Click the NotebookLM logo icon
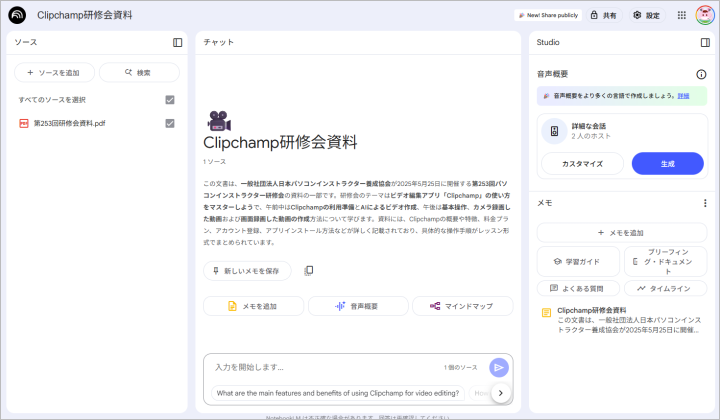 [17, 15]
